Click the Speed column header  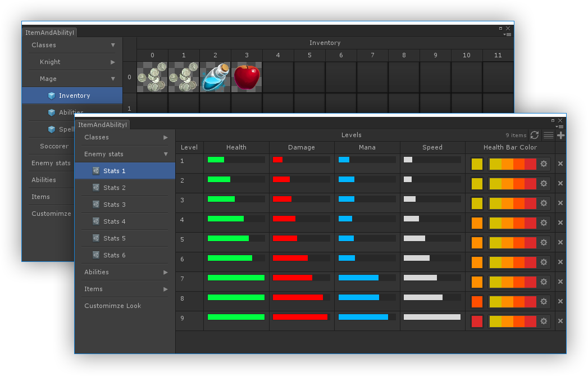coord(432,147)
